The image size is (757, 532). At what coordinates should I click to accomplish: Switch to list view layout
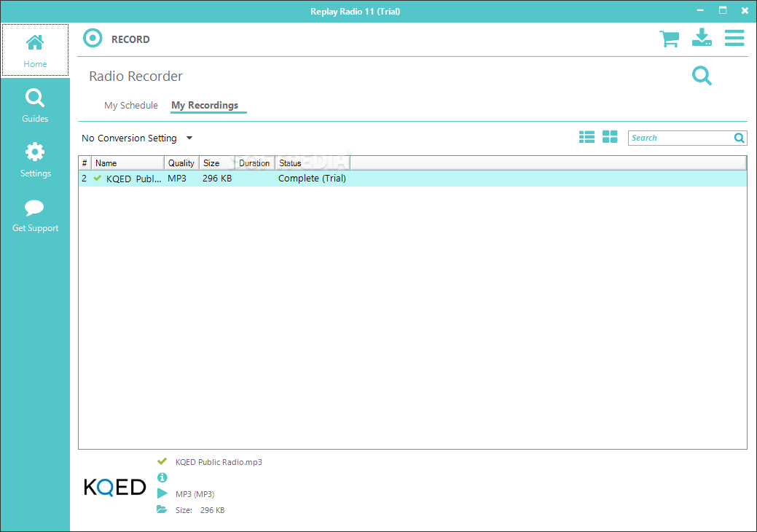[x=587, y=137]
